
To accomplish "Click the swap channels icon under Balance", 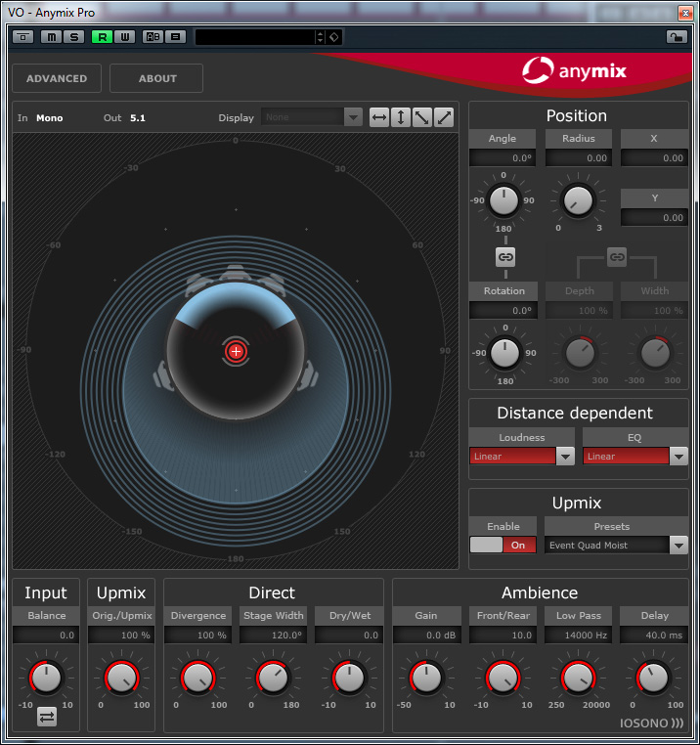I will click(x=46, y=717).
